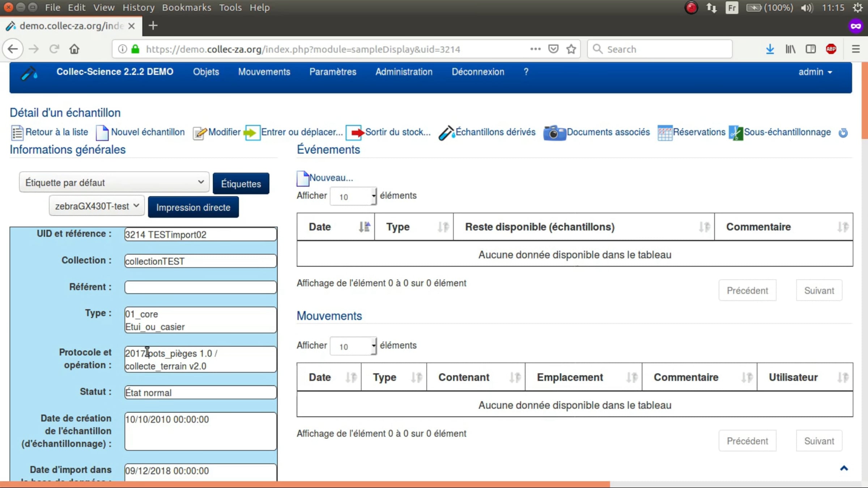
Task: Click the Modifier pencil icon
Action: coord(200,133)
